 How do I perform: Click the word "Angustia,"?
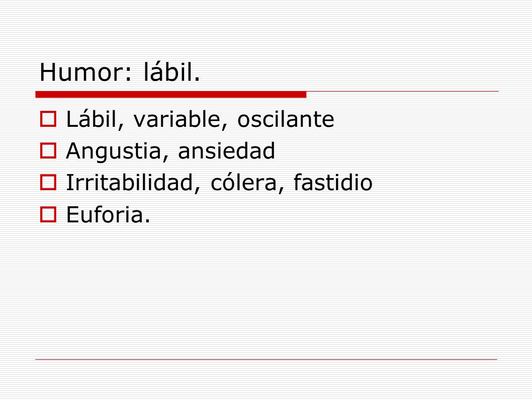click(x=117, y=151)
